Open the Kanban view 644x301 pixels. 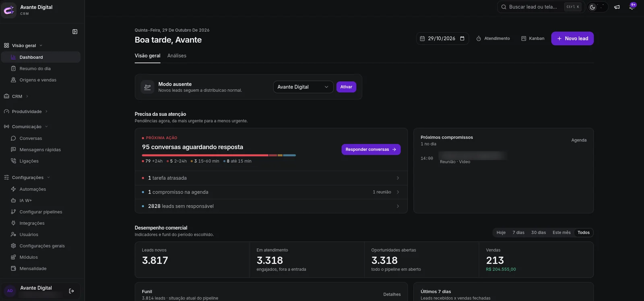[x=533, y=38]
